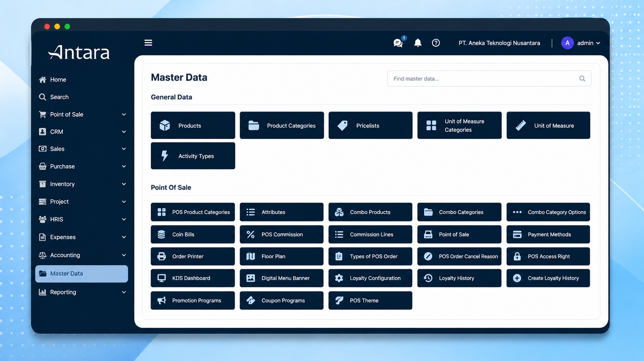The height and width of the screenshot is (361, 644).
Task: Click the POS Theme paint roller icon
Action: [339, 300]
